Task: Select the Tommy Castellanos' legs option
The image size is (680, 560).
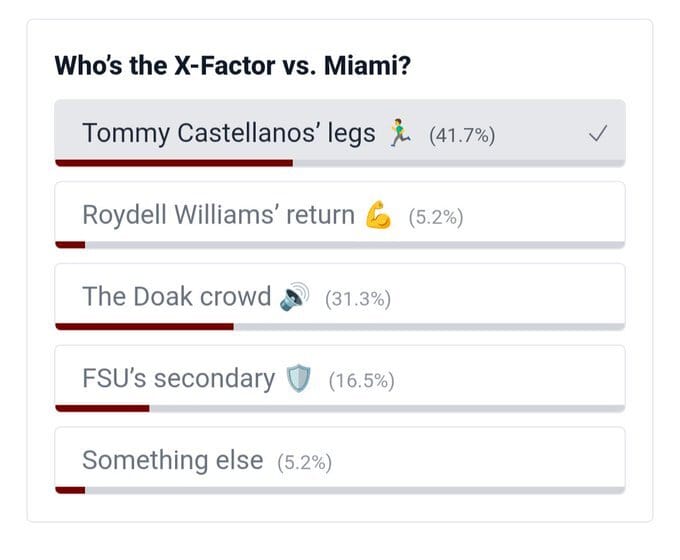Action: coord(228,133)
